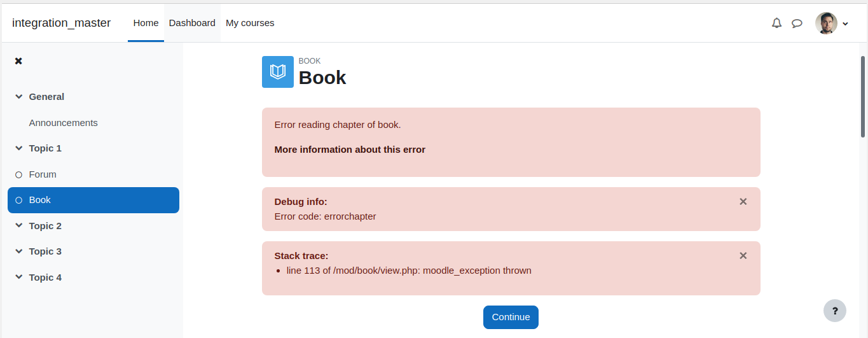Dismiss the Debug info alert
This screenshot has height=338, width=868.
(x=743, y=201)
